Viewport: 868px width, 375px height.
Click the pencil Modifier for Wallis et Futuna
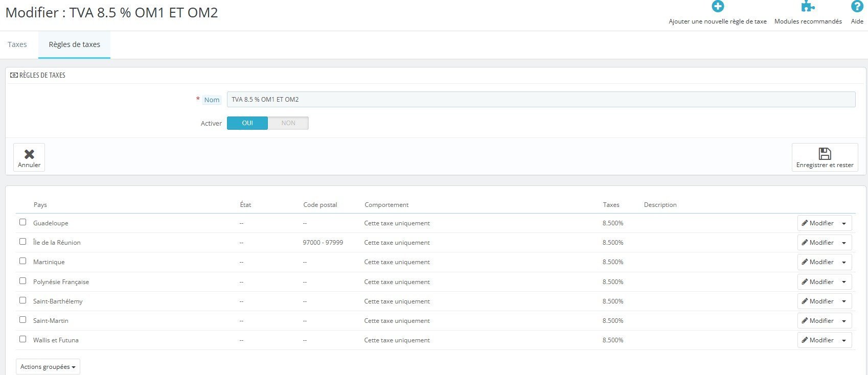pos(817,340)
